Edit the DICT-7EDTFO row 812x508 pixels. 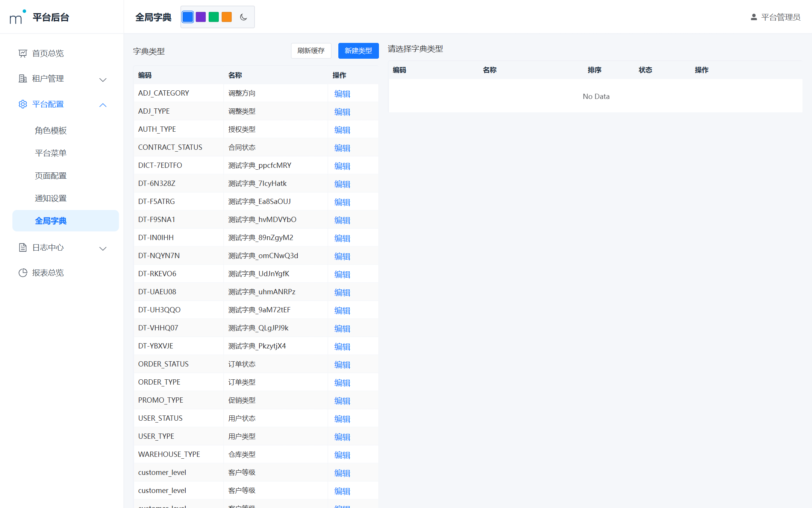(x=342, y=166)
